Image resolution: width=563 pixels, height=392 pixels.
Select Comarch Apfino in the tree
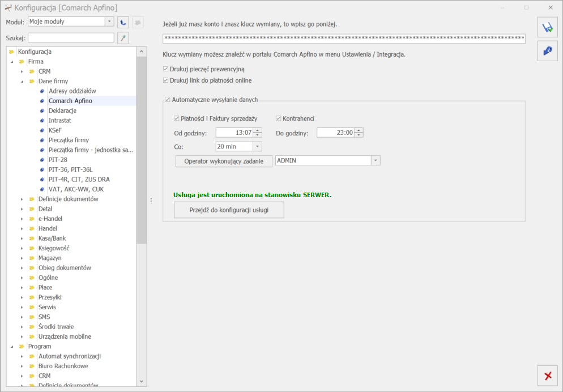[x=70, y=101]
